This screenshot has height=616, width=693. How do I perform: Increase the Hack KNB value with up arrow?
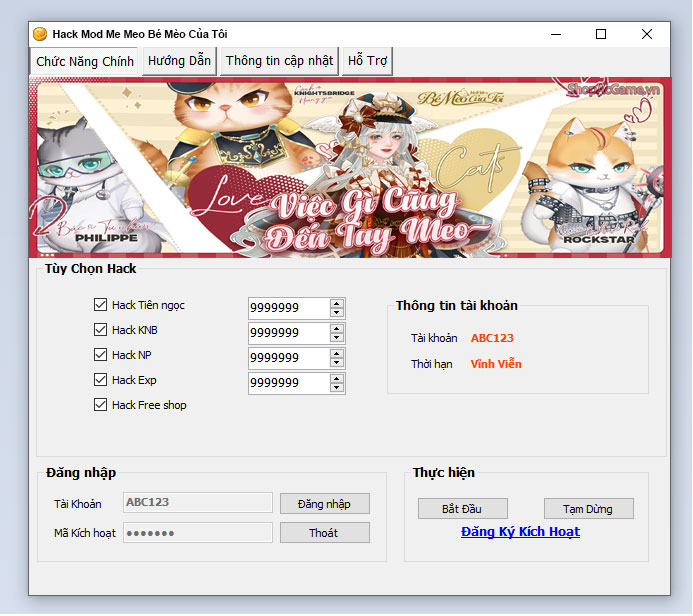337,329
